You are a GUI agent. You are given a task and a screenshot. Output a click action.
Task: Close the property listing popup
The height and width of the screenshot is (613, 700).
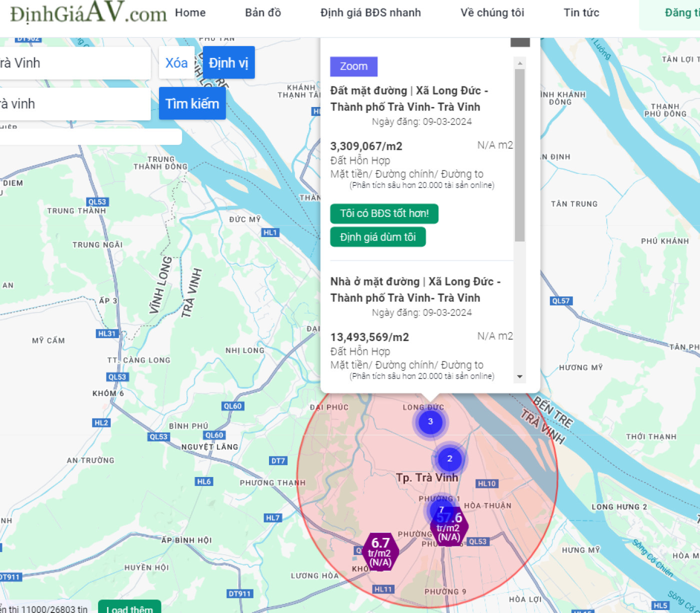click(520, 42)
